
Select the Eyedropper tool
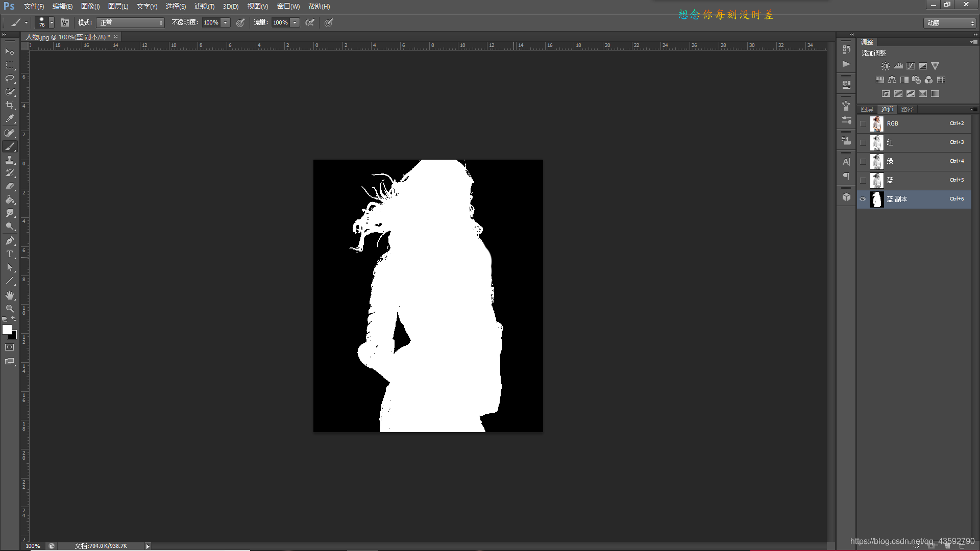[10, 118]
